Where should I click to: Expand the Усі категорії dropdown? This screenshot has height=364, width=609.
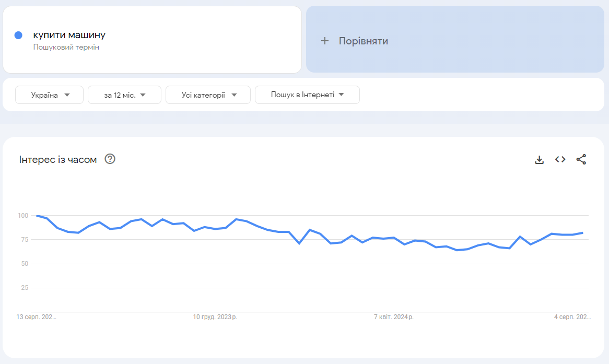point(208,95)
